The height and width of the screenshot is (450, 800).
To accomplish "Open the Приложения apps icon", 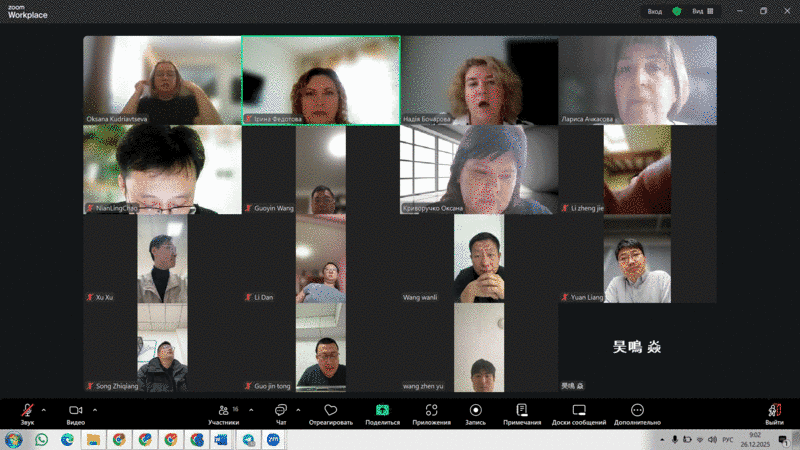I will pos(431,410).
